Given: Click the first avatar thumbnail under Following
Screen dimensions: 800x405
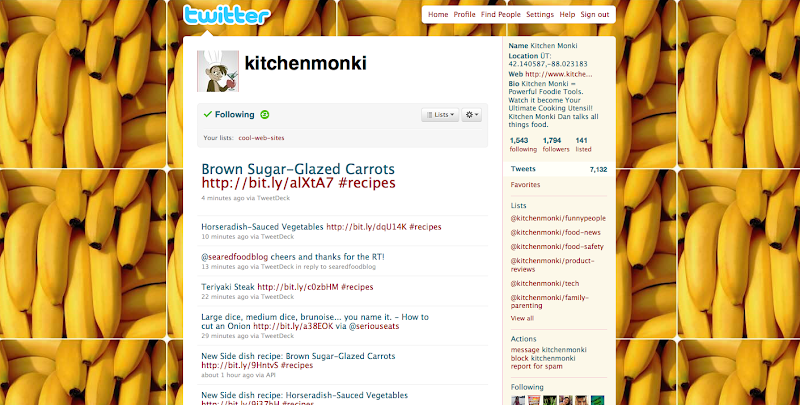Looking at the screenshot, I should pos(518,401).
